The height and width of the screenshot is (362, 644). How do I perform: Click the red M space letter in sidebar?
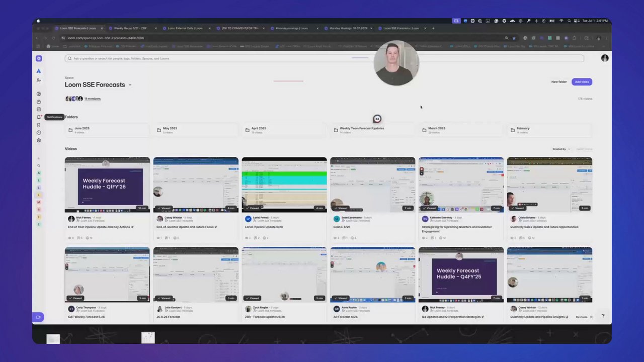[x=39, y=202]
